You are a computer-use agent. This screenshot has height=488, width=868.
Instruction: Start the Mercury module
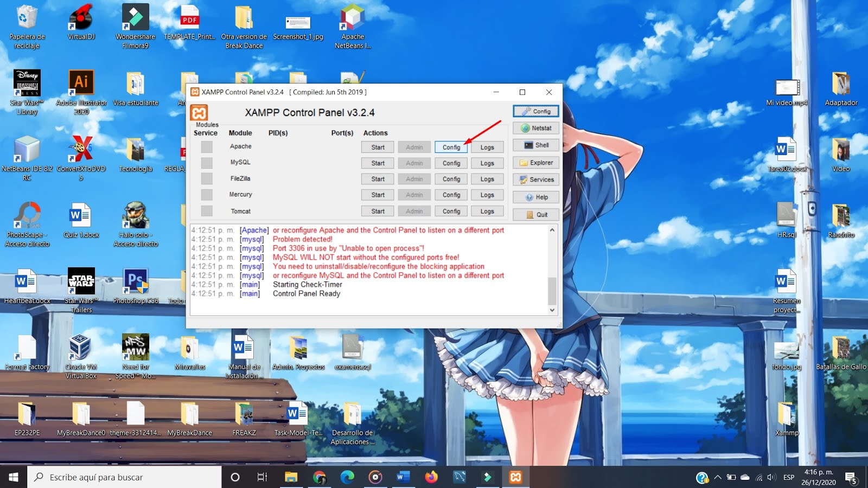click(378, 195)
